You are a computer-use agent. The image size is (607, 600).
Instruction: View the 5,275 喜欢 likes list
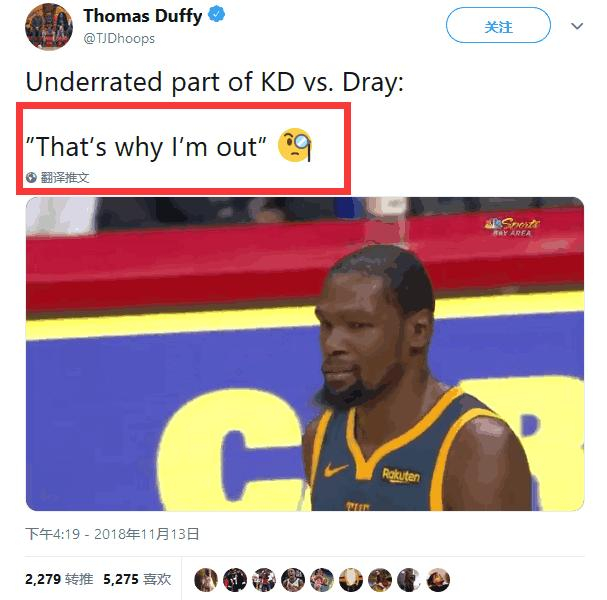tap(137, 579)
